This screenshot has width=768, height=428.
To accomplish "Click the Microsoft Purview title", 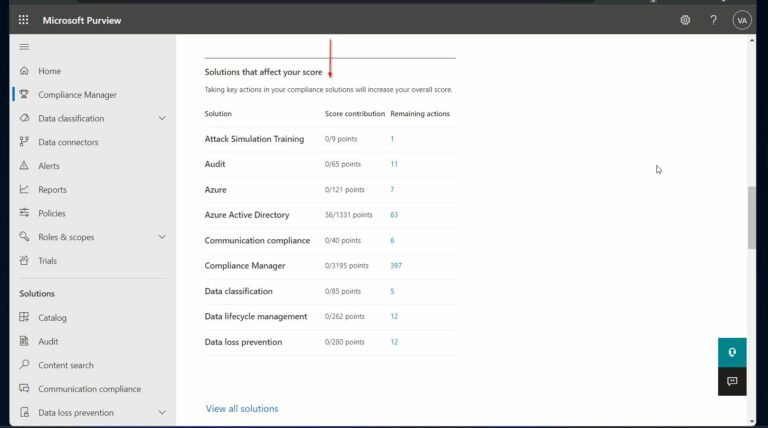I will pos(82,21).
